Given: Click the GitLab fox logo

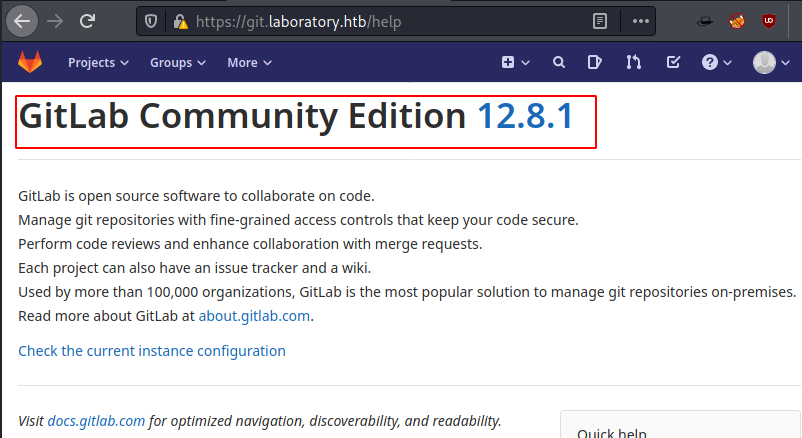Looking at the screenshot, I should [x=30, y=62].
